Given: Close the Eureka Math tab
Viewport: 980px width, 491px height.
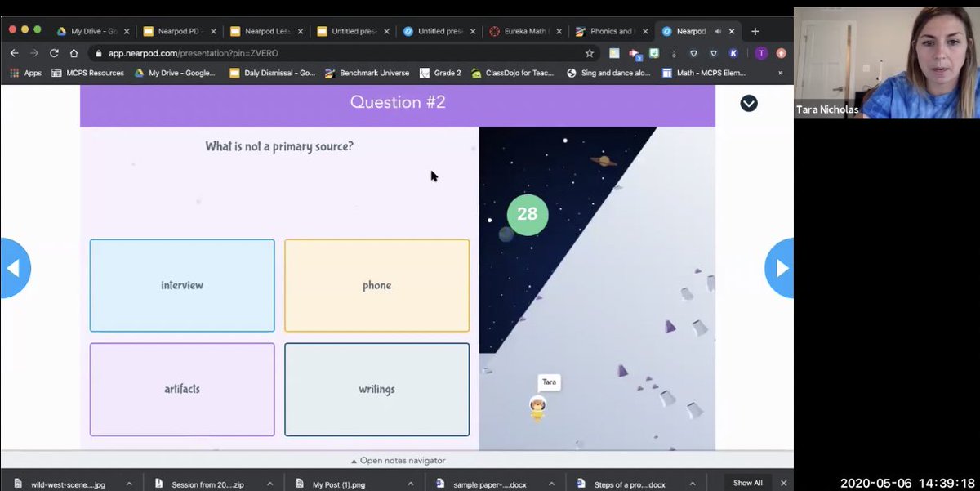Looking at the screenshot, I should pyautogui.click(x=559, y=31).
